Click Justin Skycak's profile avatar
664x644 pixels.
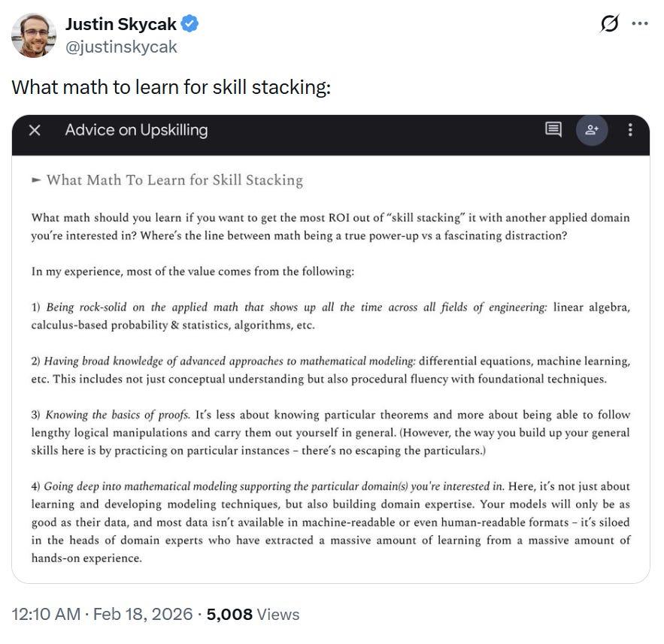coord(34,35)
